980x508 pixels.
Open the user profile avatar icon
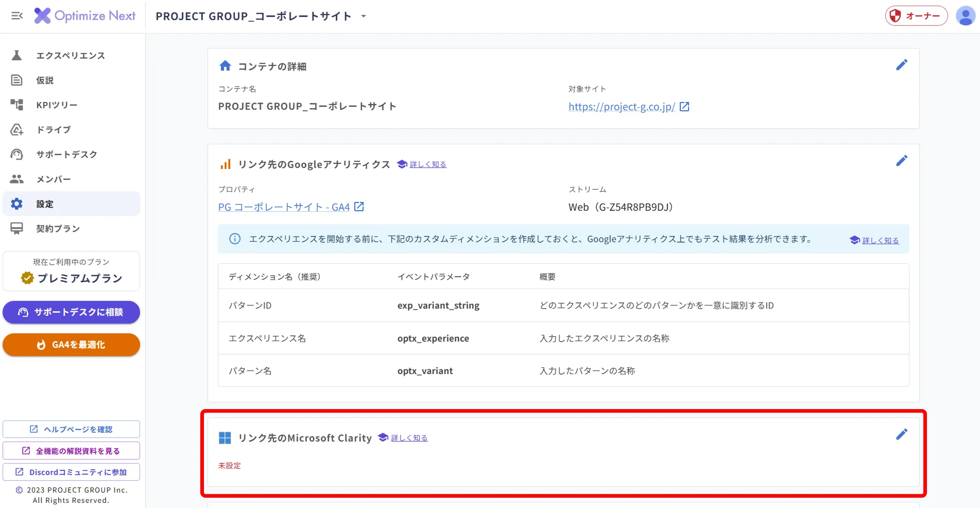[966, 16]
